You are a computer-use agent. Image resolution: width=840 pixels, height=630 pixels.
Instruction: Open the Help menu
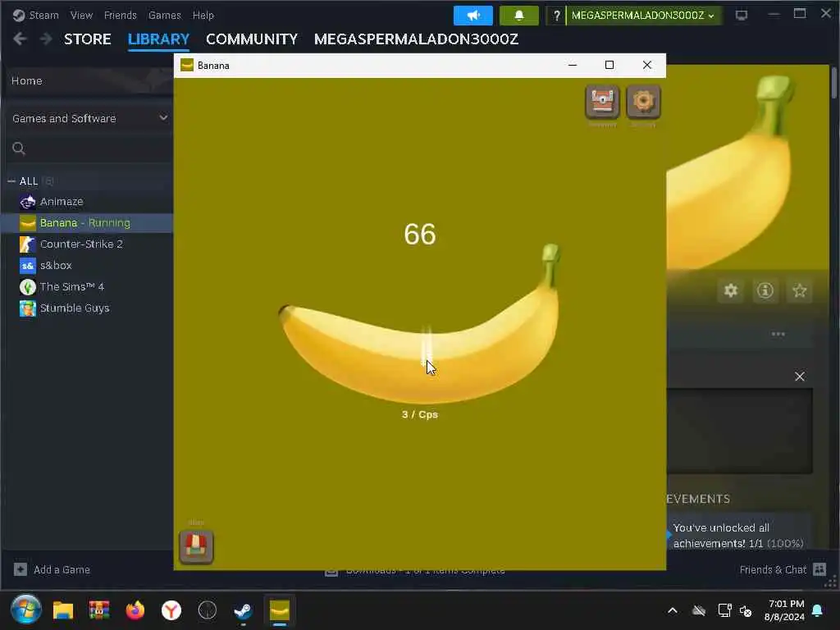(x=203, y=15)
